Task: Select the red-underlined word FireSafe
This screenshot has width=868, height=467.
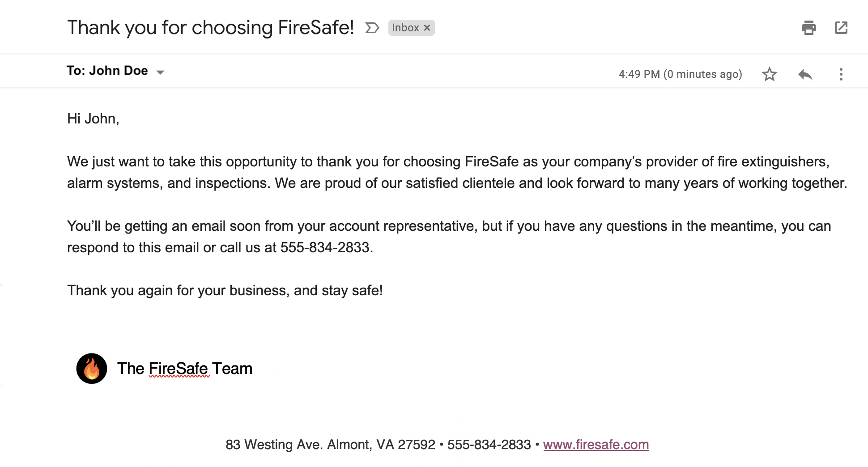Action: point(178,369)
